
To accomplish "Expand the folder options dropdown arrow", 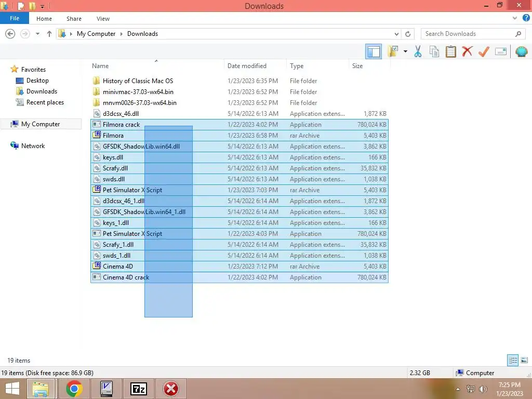I will pos(405,51).
